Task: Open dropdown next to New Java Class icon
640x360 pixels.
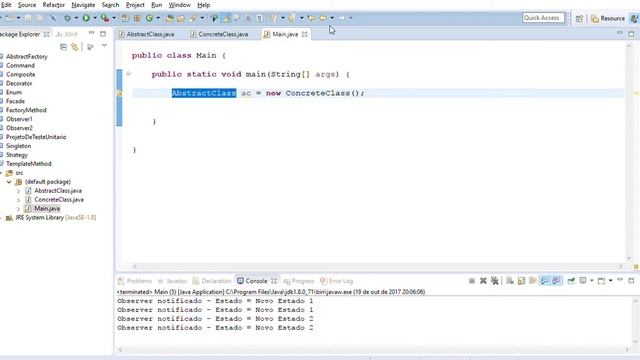Action: tap(158, 18)
